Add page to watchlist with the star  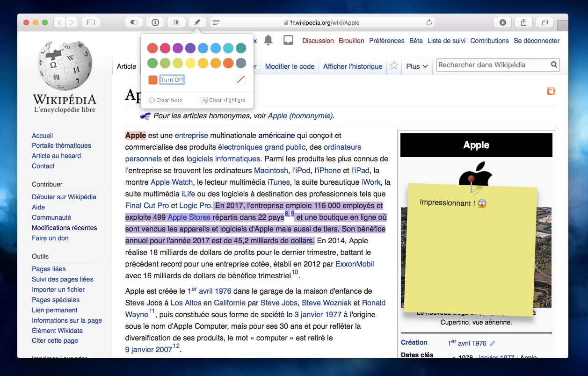(394, 65)
